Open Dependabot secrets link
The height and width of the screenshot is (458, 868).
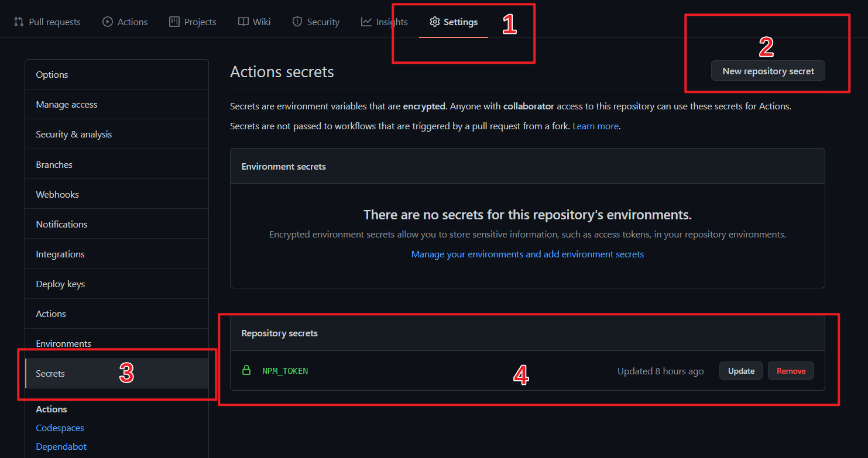(x=61, y=446)
